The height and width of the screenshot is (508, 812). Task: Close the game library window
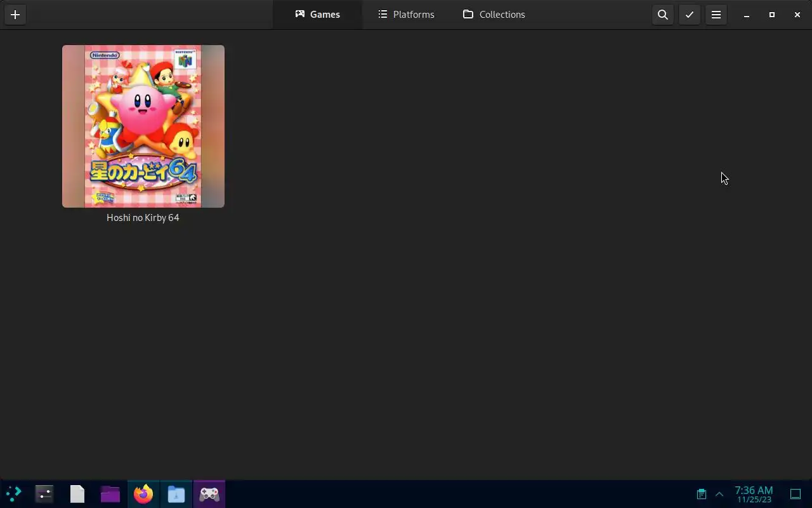797,15
